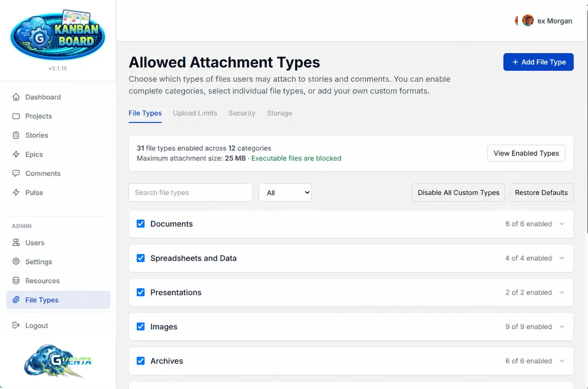Click the Dashboard home icon

coord(16,97)
